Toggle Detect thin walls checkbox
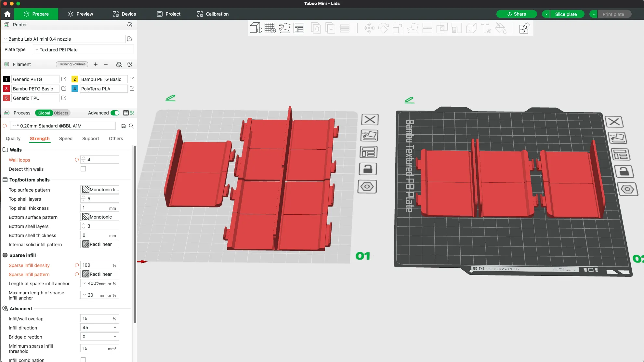Viewport: 644px width, 362px height. pyautogui.click(x=83, y=169)
